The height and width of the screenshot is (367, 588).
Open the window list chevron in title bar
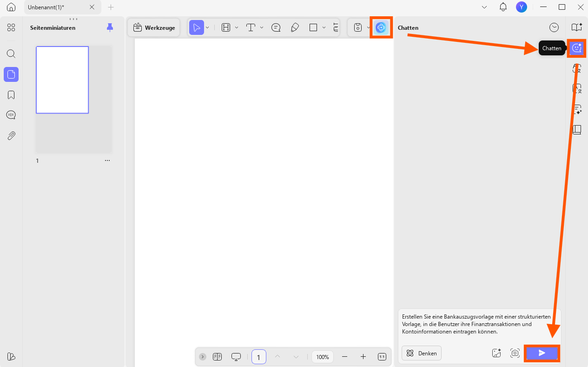coord(484,7)
